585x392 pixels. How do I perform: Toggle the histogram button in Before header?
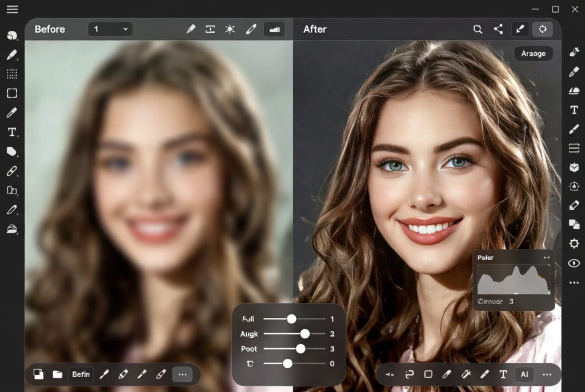coord(275,29)
